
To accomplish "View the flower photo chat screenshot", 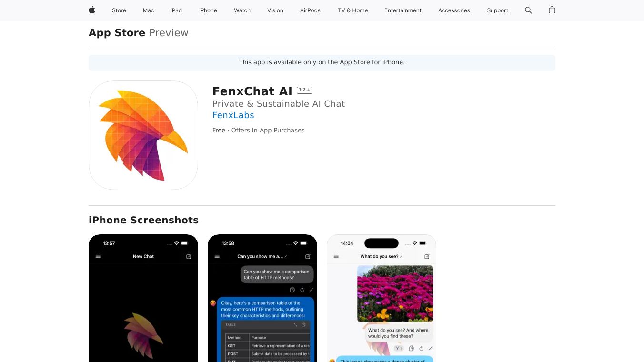I will [382, 298].
